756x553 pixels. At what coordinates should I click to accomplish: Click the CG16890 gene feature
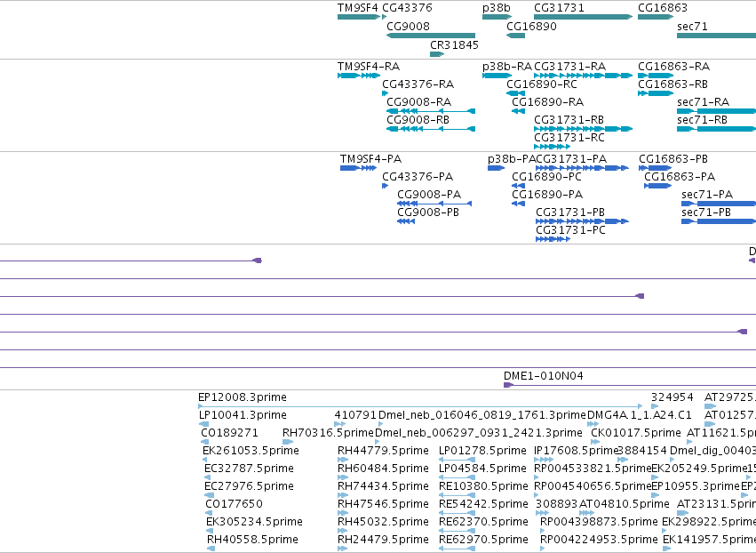pyautogui.click(x=515, y=36)
